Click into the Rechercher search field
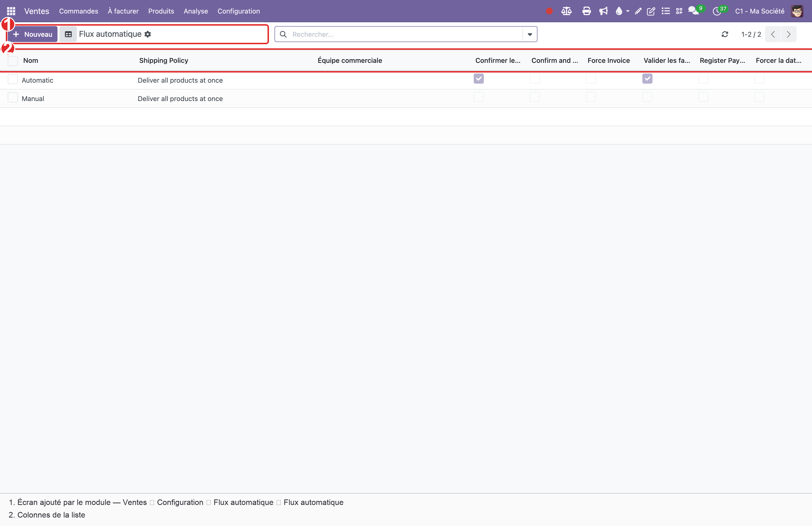Viewport: 812px width, 526px height. pyautogui.click(x=406, y=34)
